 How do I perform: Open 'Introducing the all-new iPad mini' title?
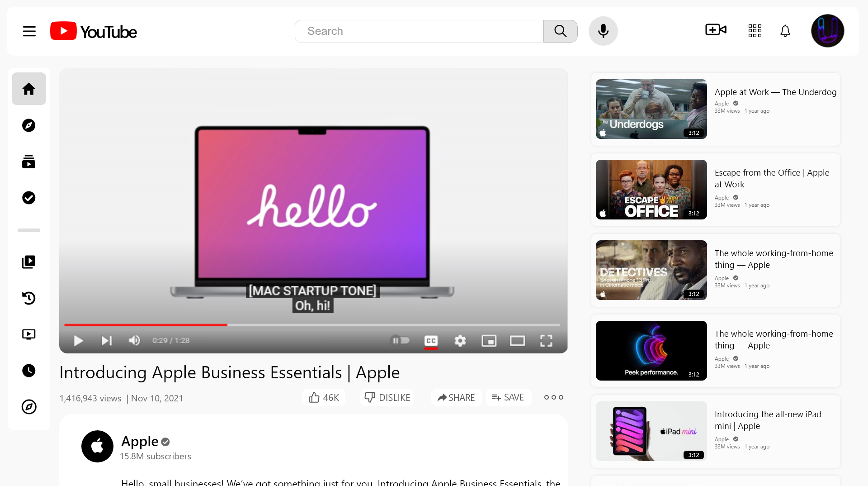768,420
